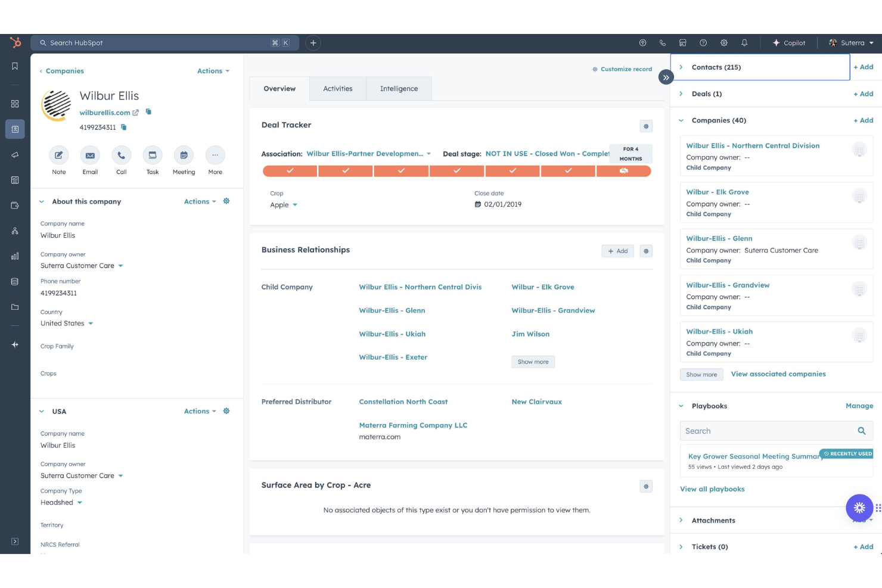The image size is (882, 588).
Task: Open the Actions dropdown beside Companies
Action: point(213,71)
